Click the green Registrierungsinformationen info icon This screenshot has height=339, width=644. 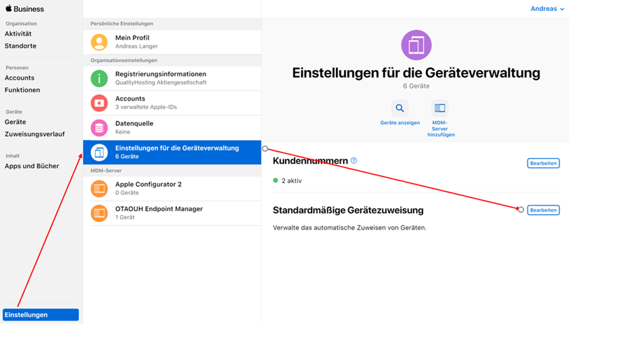click(x=99, y=78)
